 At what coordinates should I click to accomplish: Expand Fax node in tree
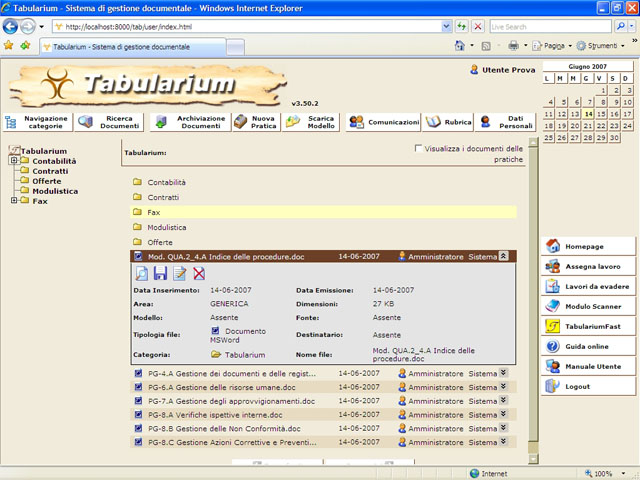(x=14, y=200)
